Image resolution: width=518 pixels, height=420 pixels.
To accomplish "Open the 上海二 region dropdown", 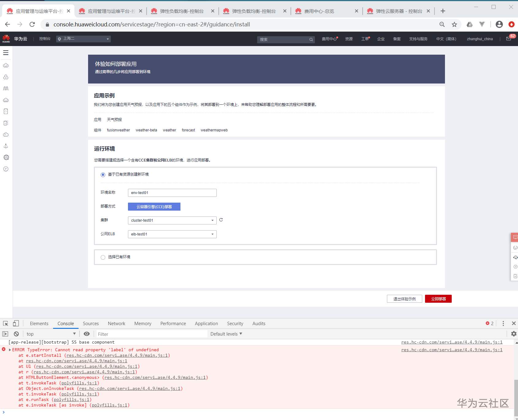I will [83, 39].
